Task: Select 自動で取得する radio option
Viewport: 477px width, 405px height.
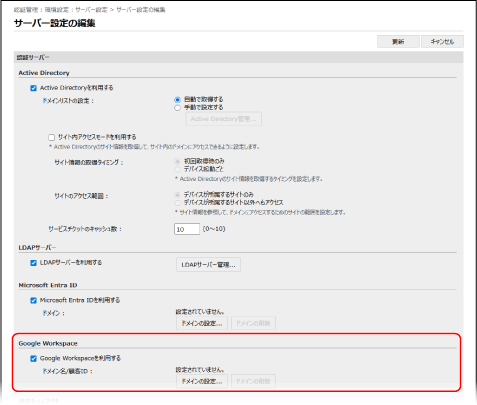Action: pyautogui.click(x=177, y=99)
